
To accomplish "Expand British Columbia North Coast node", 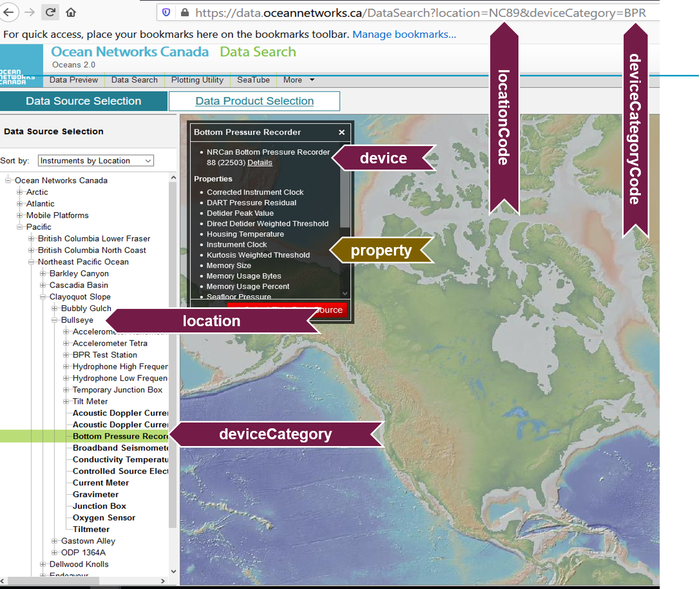I will click(x=31, y=250).
